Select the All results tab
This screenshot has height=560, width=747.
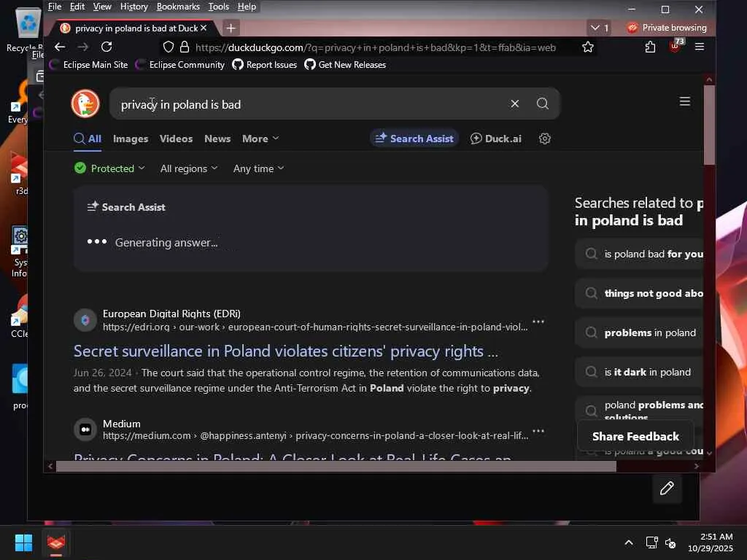click(88, 139)
